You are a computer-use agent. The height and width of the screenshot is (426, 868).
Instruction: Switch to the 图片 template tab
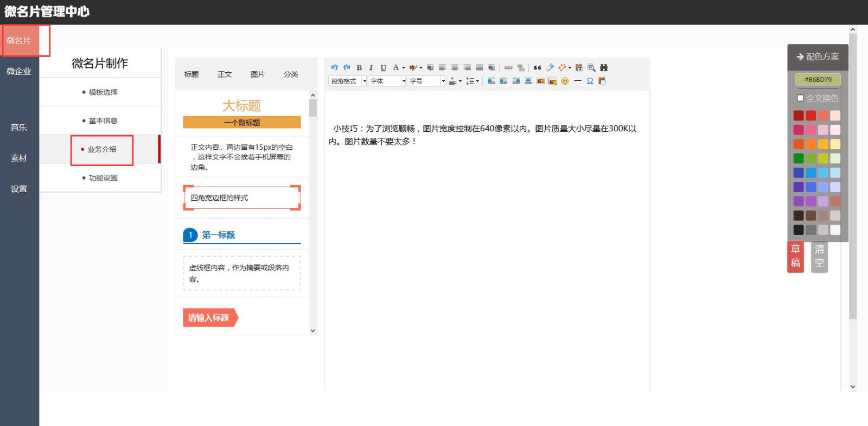[258, 74]
